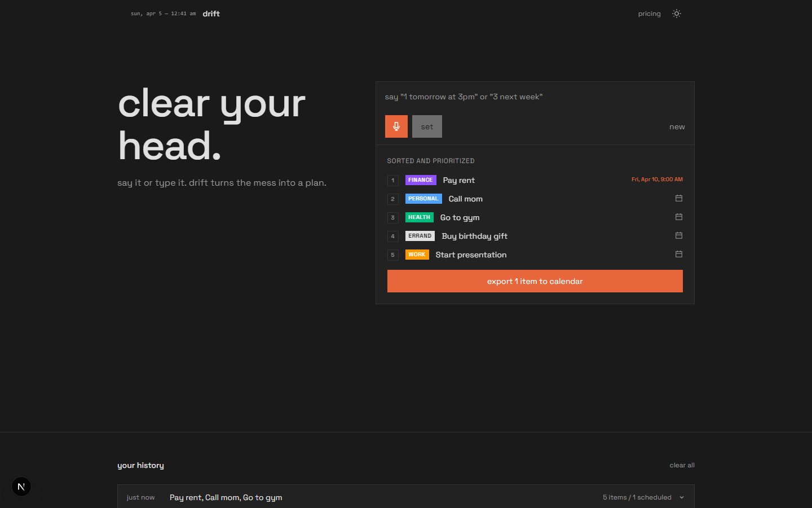Click calendar icon for Start presentation
Image resolution: width=812 pixels, height=508 pixels.
coord(678,254)
